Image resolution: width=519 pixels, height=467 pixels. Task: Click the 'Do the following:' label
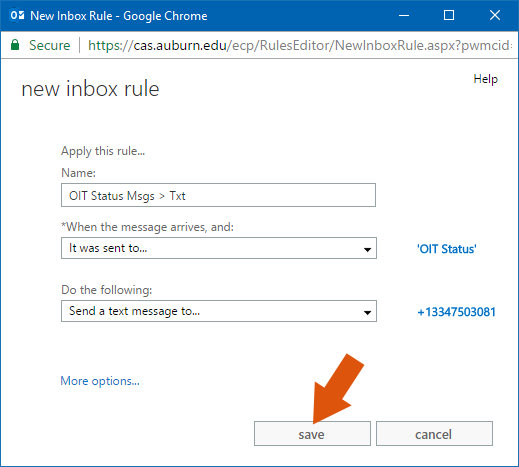107,290
